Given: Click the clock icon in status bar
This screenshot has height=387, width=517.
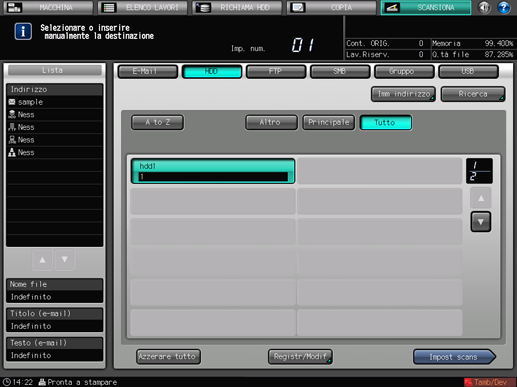Looking at the screenshot, I should [7, 382].
